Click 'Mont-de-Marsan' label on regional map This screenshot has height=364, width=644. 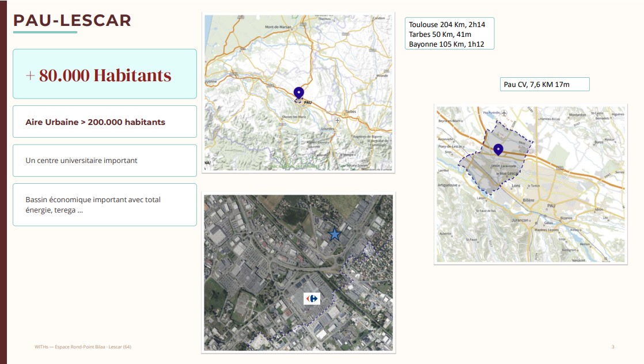[278, 27]
